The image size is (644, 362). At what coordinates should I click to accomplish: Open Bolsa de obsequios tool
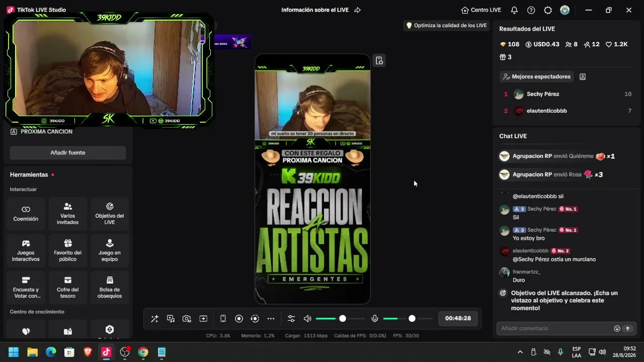click(x=109, y=287)
